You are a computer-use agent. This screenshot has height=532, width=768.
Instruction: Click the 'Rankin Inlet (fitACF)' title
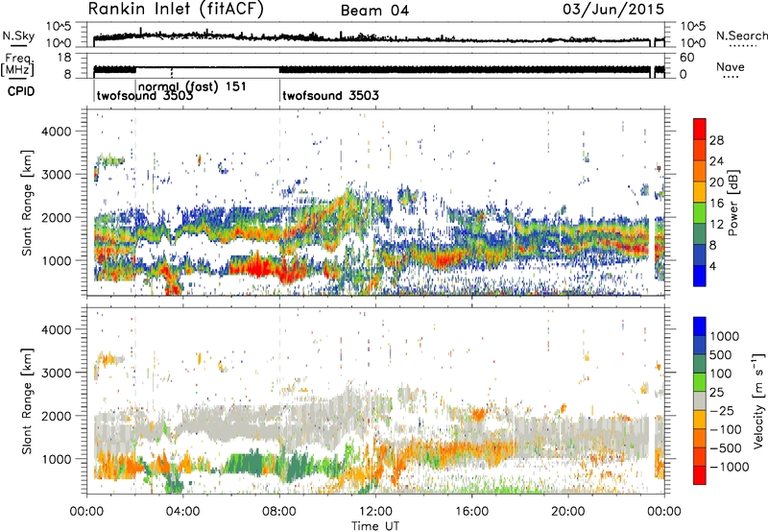(176, 10)
